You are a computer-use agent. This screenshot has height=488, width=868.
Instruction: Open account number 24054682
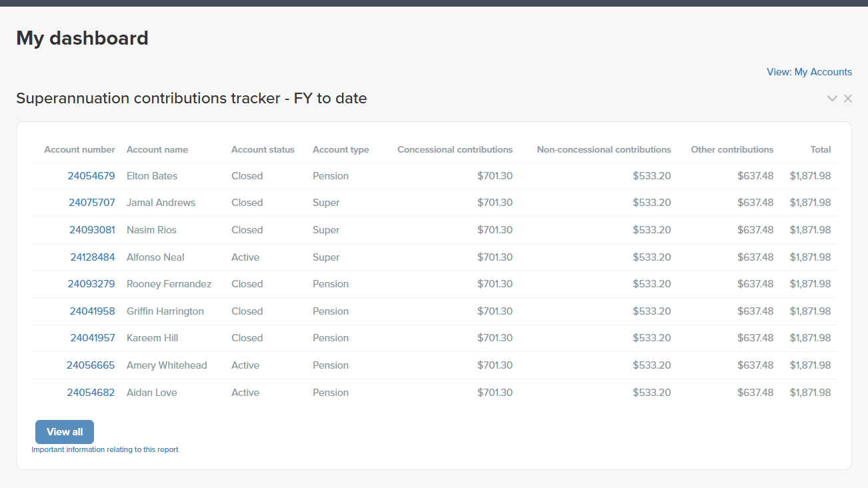coord(91,393)
